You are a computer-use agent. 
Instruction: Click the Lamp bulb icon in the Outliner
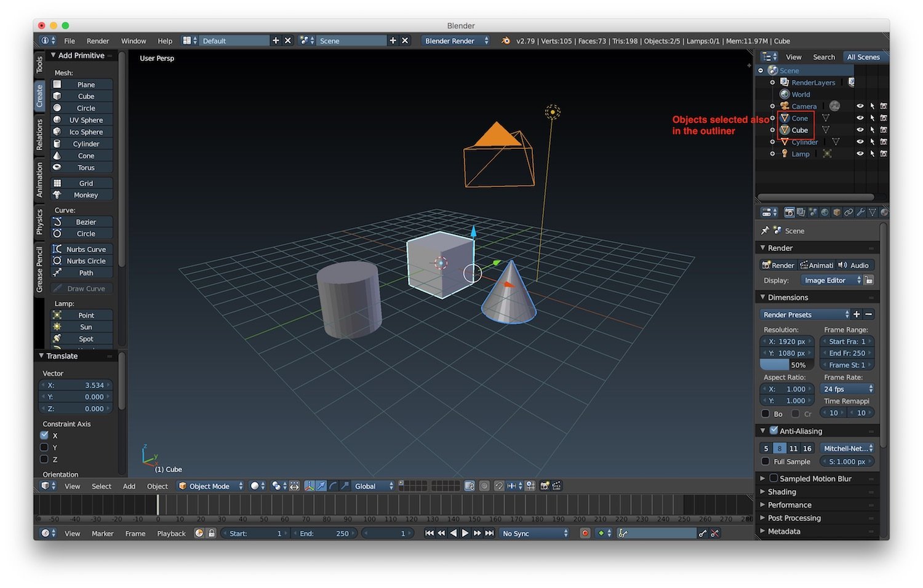point(785,154)
